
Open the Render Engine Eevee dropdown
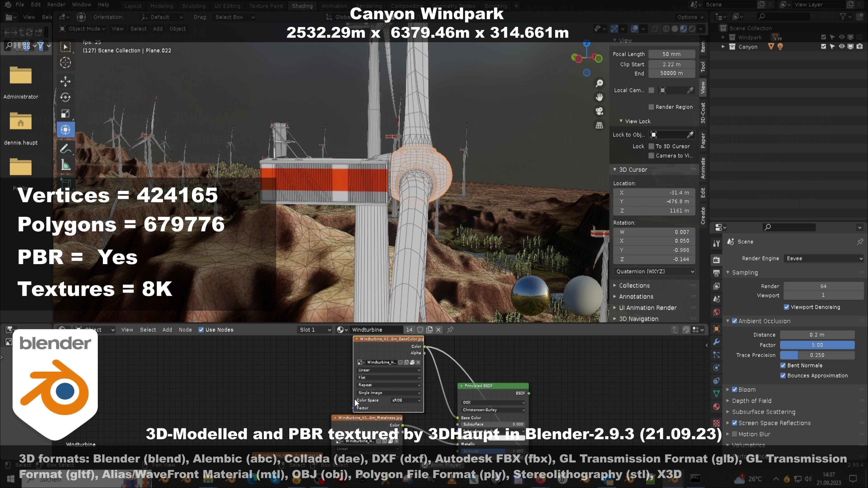point(823,258)
